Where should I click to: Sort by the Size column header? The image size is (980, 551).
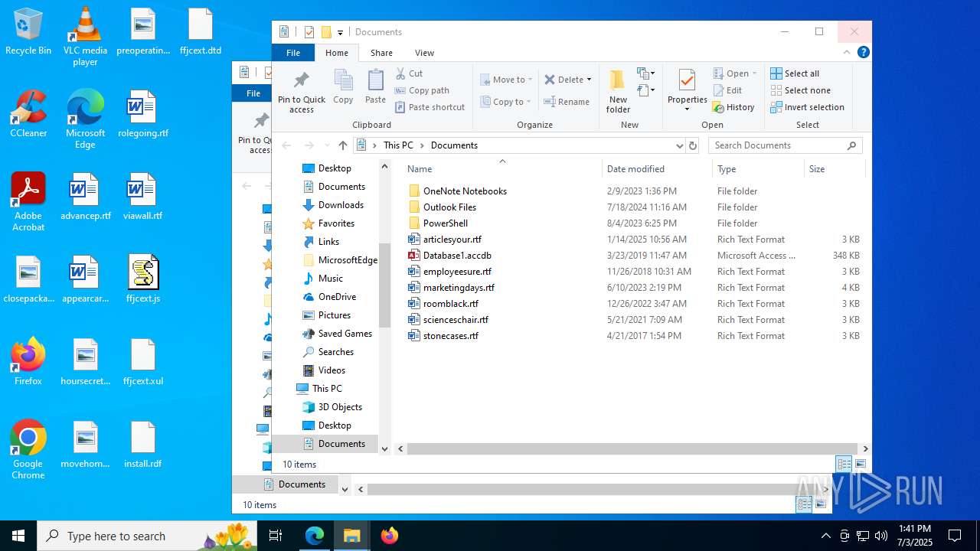point(835,169)
